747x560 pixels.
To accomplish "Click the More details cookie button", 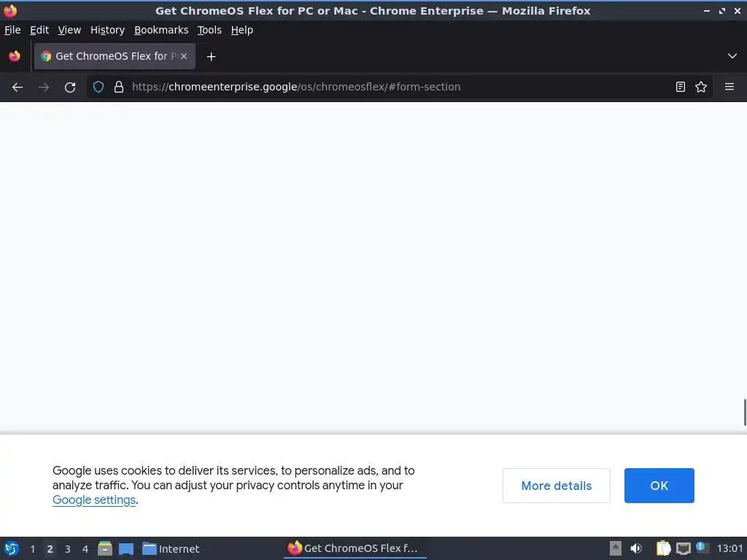I will pos(556,486).
